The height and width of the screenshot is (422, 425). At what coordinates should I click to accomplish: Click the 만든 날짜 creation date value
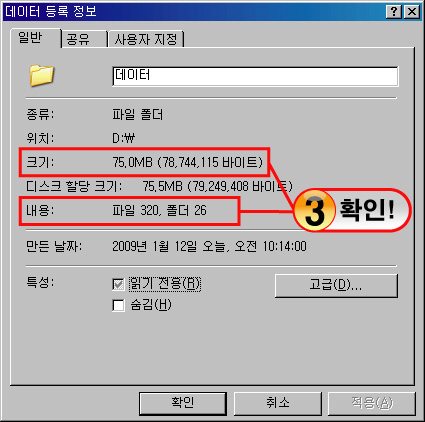pyautogui.click(x=209, y=247)
